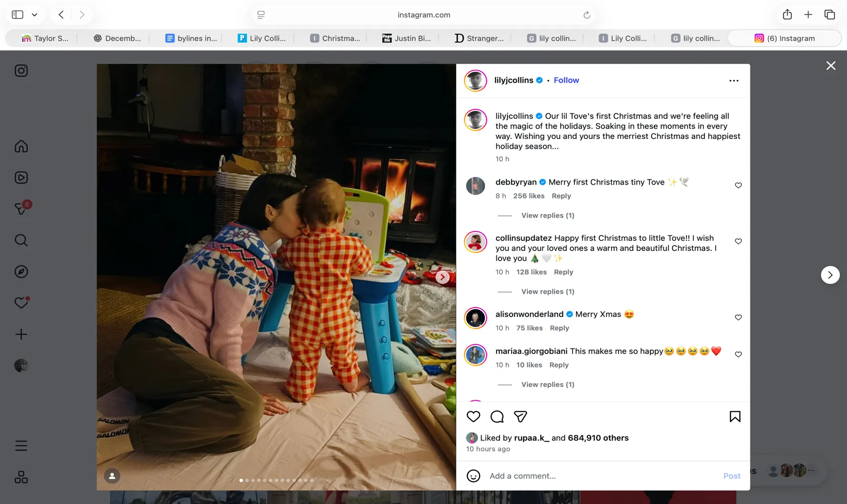Open Reels in the sidebar
The width and height of the screenshot is (847, 504).
pyautogui.click(x=21, y=178)
